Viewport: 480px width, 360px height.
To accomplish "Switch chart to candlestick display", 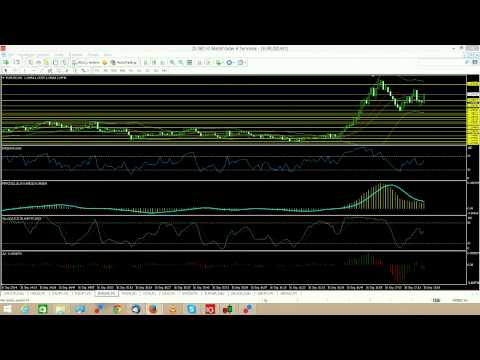I will pos(154,62).
